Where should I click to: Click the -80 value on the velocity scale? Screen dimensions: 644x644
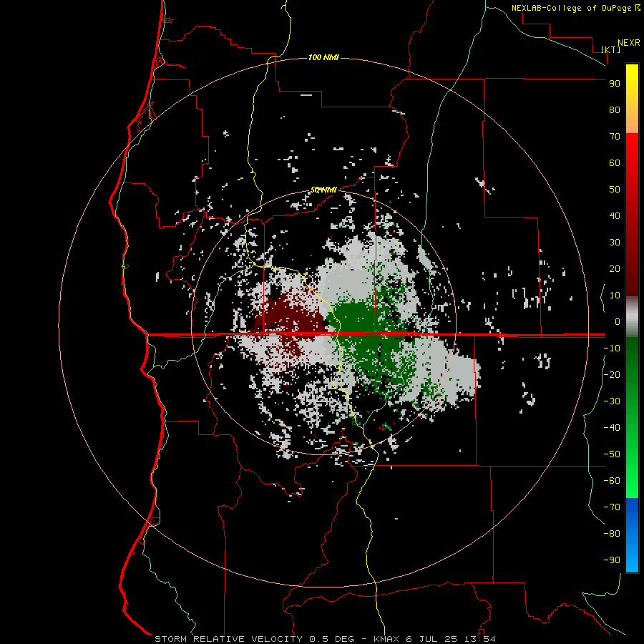click(x=612, y=534)
